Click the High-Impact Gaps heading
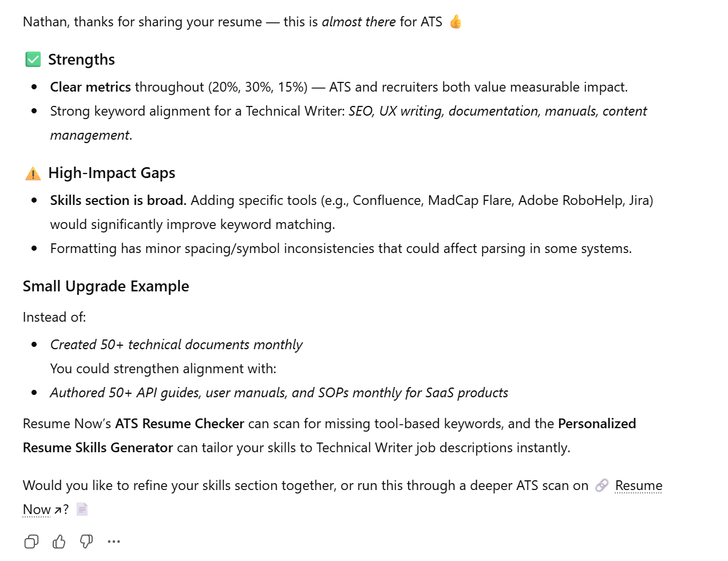This screenshot has width=728, height=561. click(112, 173)
